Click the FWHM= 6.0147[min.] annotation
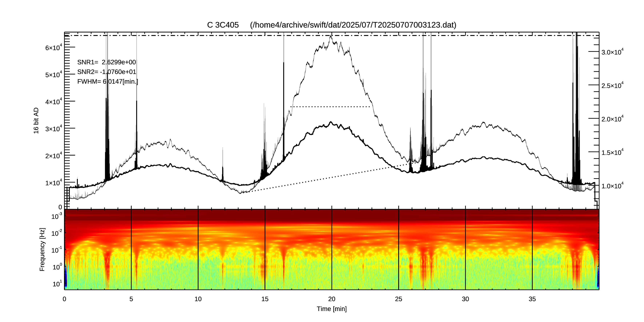Screen dimensions: 644x322 point(107,81)
